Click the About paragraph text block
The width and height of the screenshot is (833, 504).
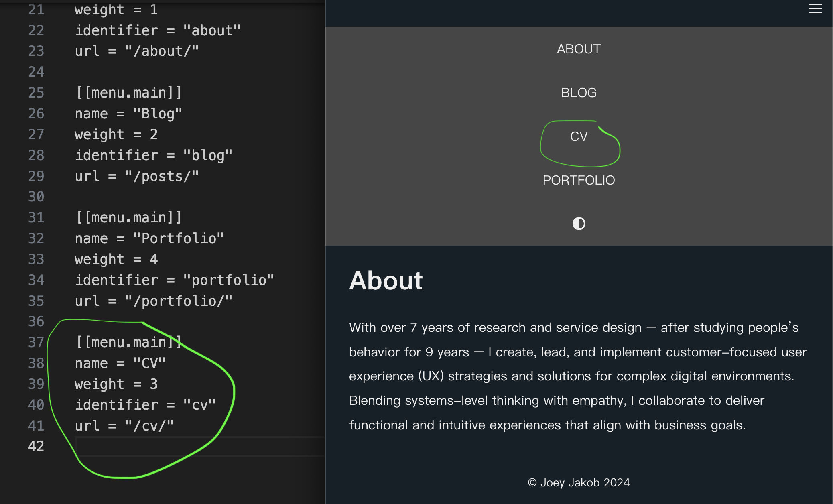(578, 376)
